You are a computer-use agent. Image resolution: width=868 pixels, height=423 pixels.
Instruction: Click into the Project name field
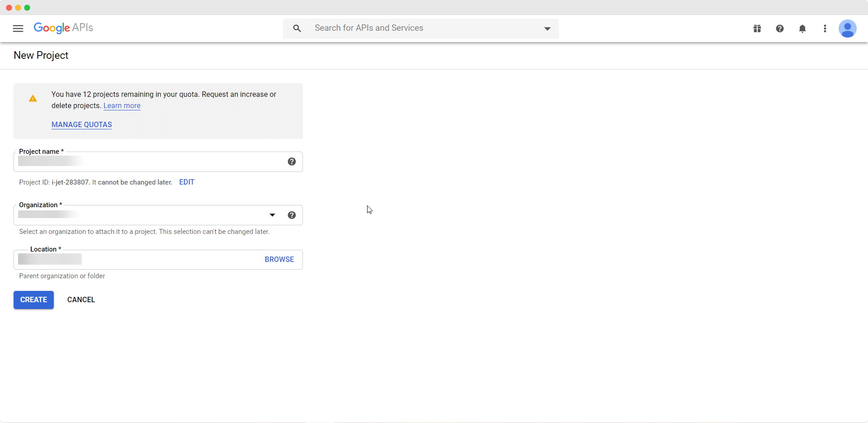click(158, 162)
